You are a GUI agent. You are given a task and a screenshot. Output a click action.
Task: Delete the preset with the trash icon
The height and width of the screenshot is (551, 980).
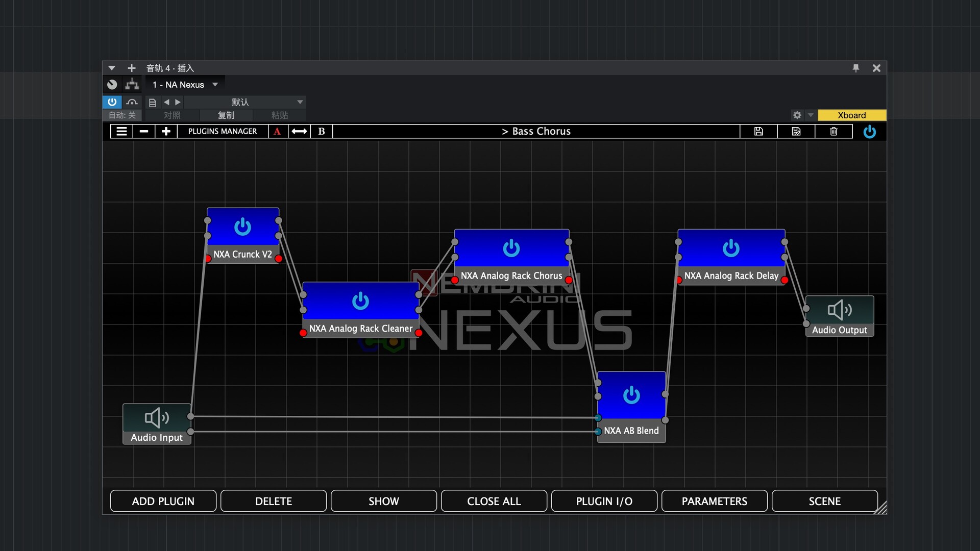(834, 131)
